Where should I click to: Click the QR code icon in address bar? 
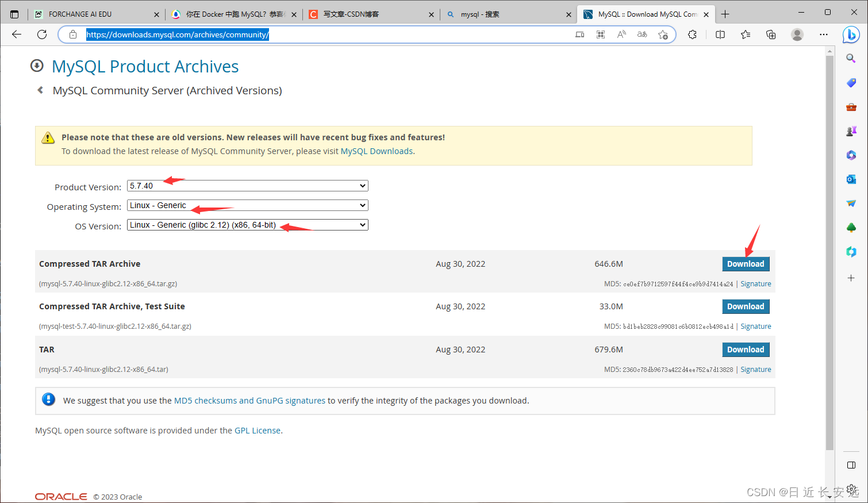601,34
